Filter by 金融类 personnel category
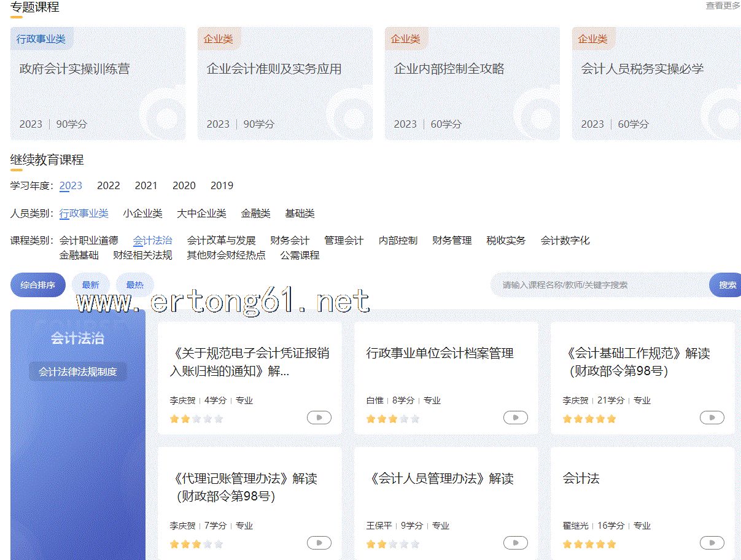Image resolution: width=741 pixels, height=560 pixels. click(255, 214)
